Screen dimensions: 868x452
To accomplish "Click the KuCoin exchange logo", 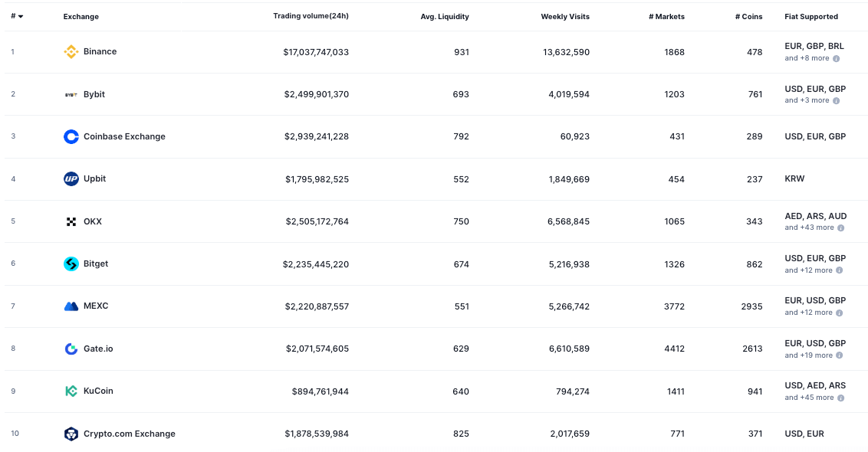I will [x=71, y=391].
